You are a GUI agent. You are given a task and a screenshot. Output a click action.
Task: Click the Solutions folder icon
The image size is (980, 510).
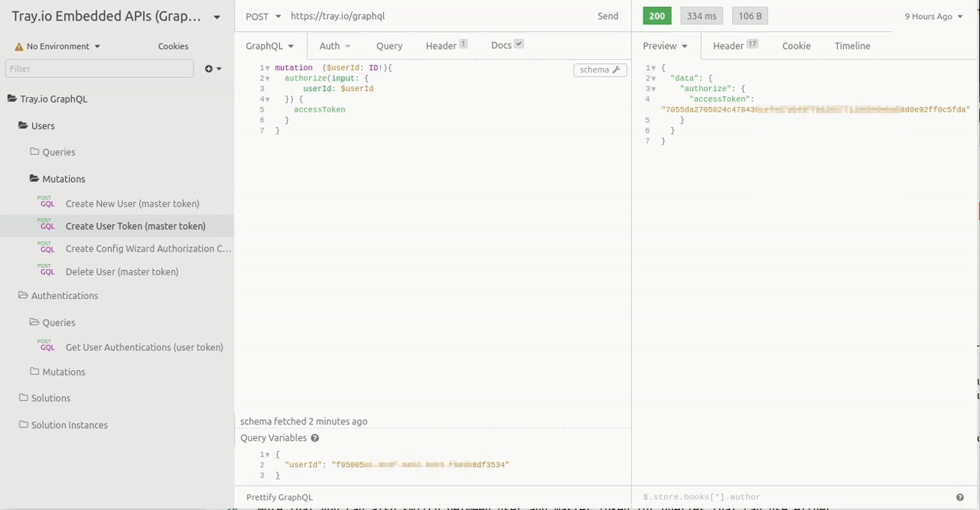23,398
